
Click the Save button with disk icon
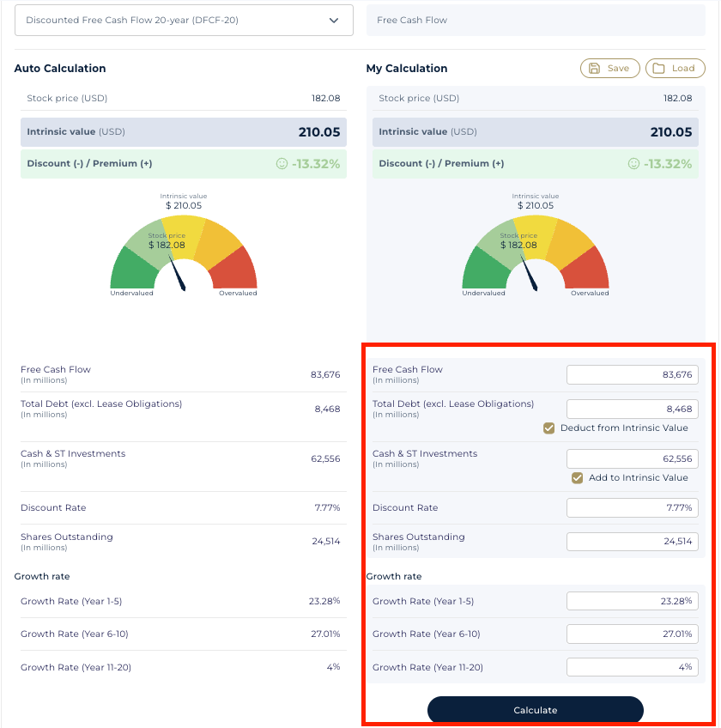[609, 69]
